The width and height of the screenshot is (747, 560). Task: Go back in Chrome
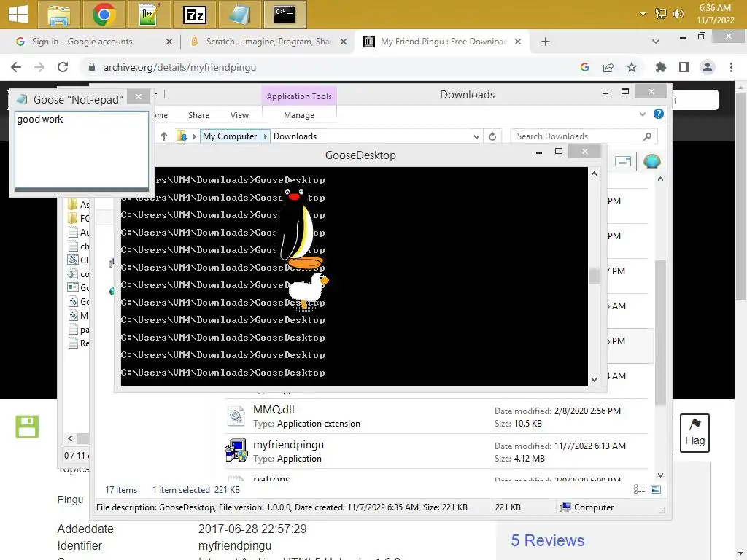pyautogui.click(x=16, y=67)
